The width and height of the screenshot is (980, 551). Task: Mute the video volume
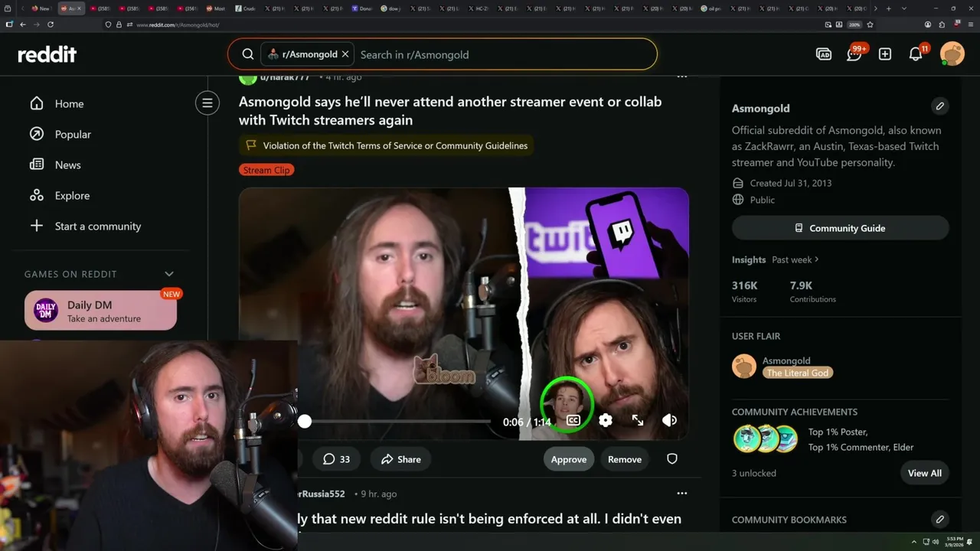[669, 420]
